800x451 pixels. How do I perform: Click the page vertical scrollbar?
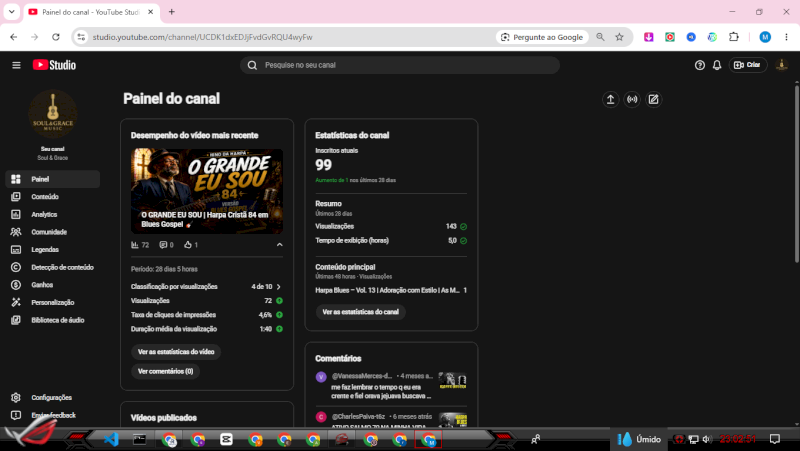(796, 173)
